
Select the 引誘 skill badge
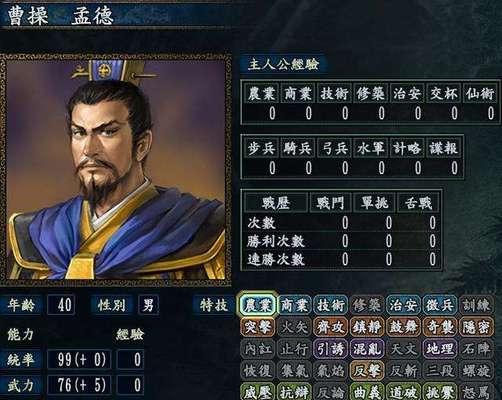(x=331, y=349)
